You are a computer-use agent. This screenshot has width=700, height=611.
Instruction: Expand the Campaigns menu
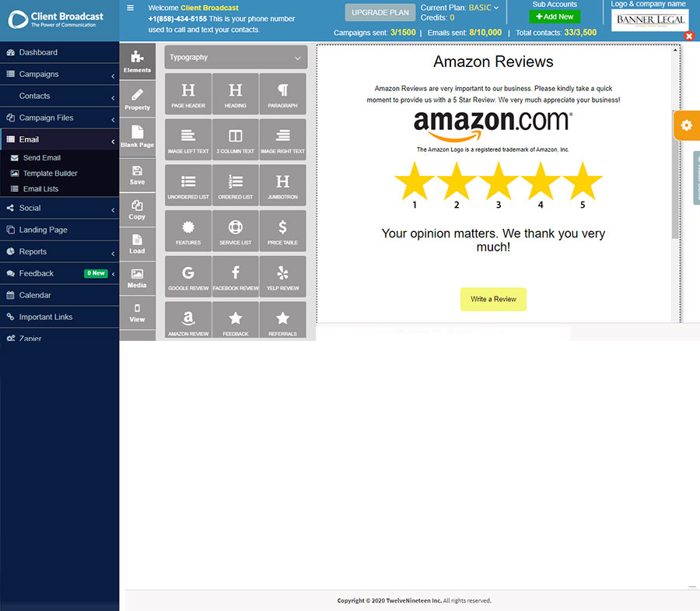click(x=59, y=74)
